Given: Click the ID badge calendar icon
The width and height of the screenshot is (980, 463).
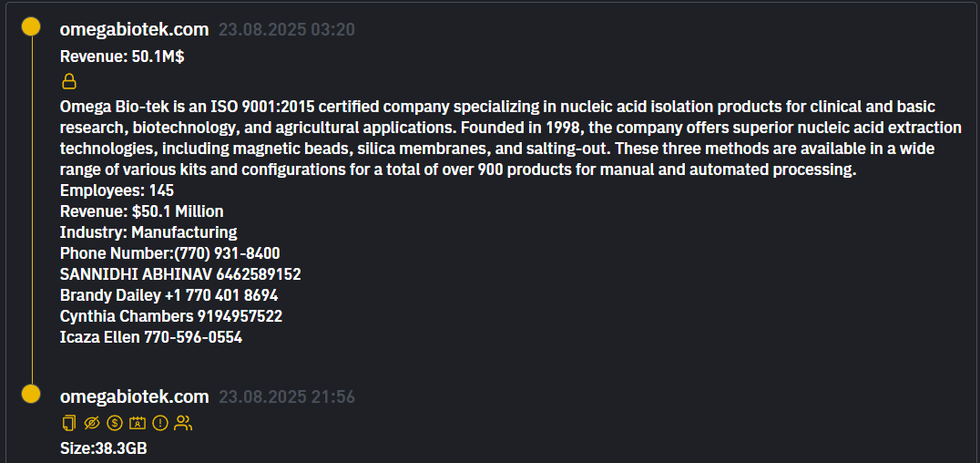Looking at the screenshot, I should click(x=137, y=423).
